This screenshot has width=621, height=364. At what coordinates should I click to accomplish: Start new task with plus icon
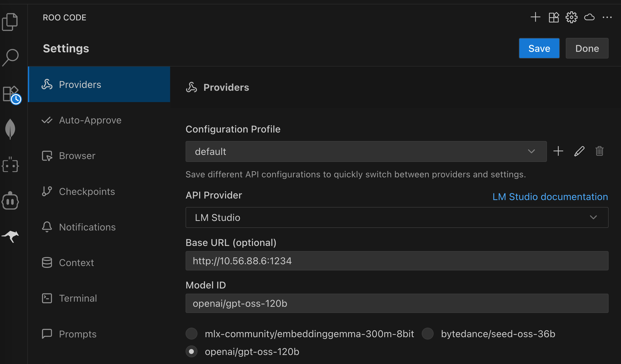[535, 17]
